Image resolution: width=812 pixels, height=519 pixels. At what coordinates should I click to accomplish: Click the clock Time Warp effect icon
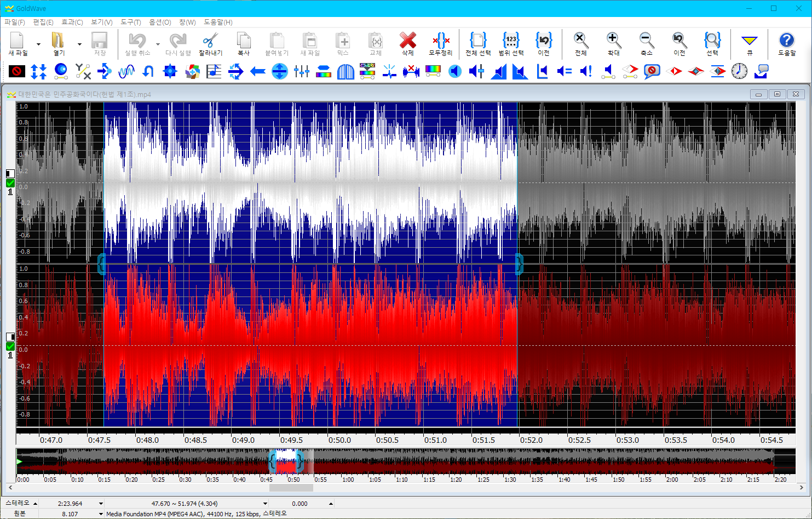(740, 71)
